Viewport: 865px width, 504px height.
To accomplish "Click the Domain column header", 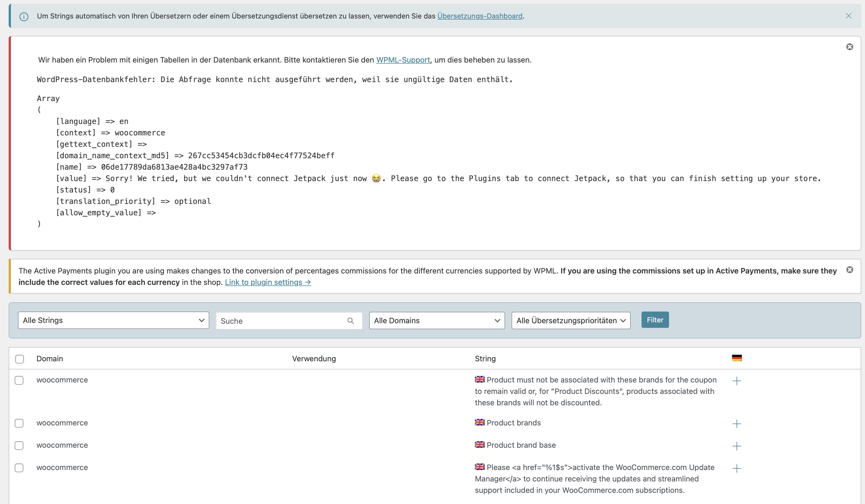I will [50, 359].
